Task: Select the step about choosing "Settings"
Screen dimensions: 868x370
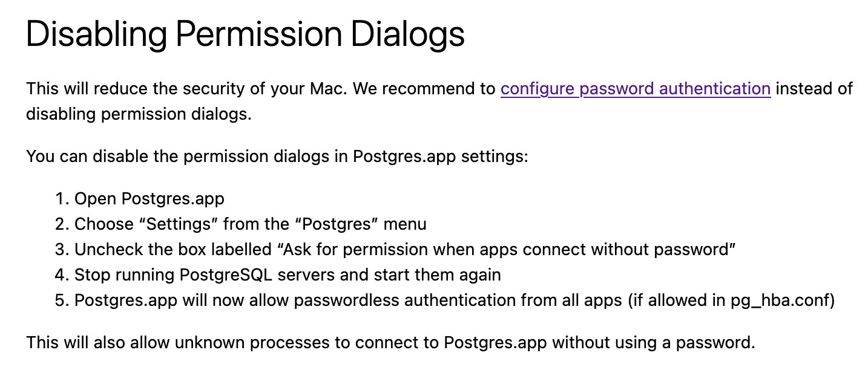Action: (251, 224)
